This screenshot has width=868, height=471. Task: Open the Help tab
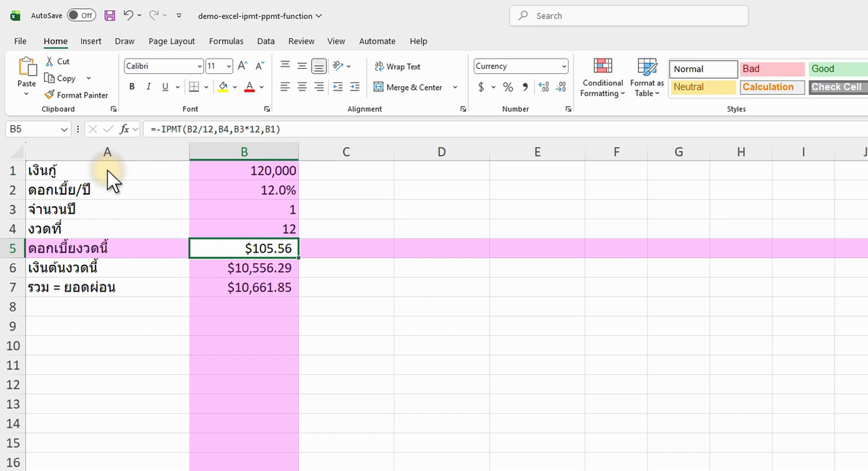[x=419, y=41]
